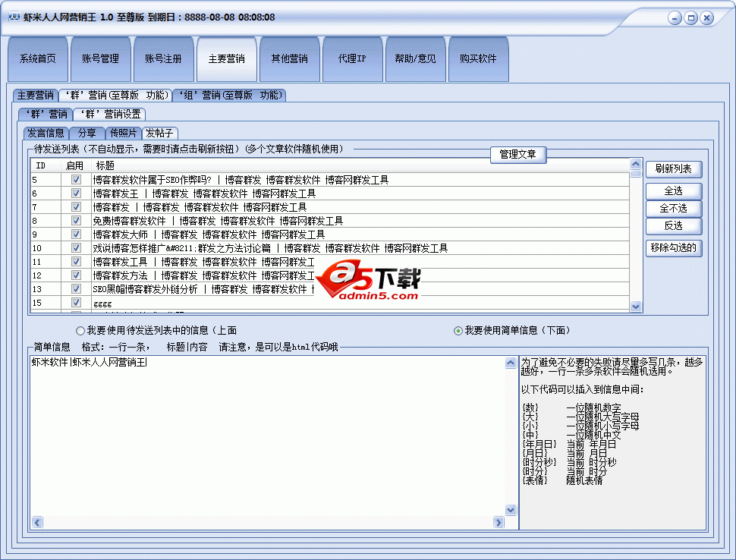Screen dimensions: 736x560
Task: Click the 全不选 button
Action: point(674,209)
